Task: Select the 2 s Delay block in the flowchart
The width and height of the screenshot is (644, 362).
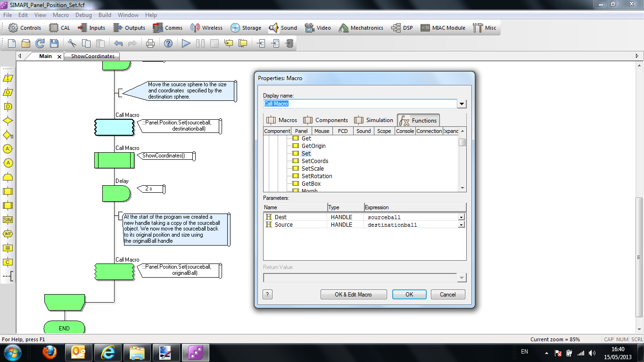Action: point(116,193)
